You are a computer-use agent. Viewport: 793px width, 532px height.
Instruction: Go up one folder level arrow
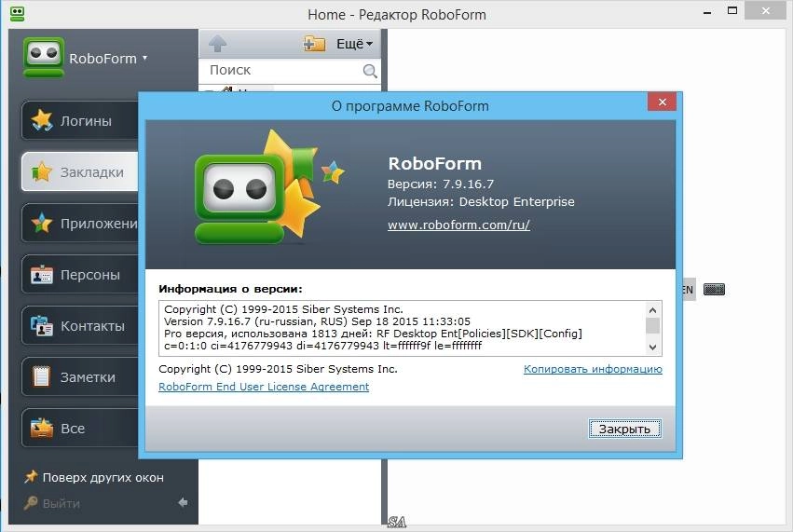pos(218,44)
